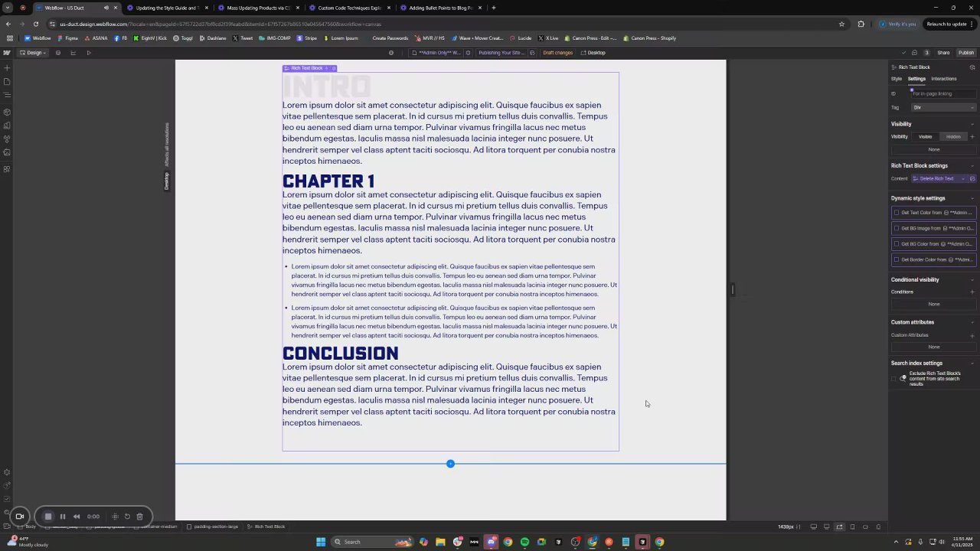Click the content field settings icon

coord(972,178)
